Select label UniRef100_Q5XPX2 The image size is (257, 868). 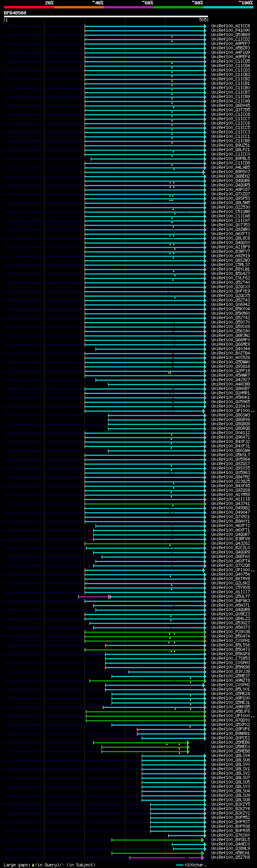[x=230, y=724]
